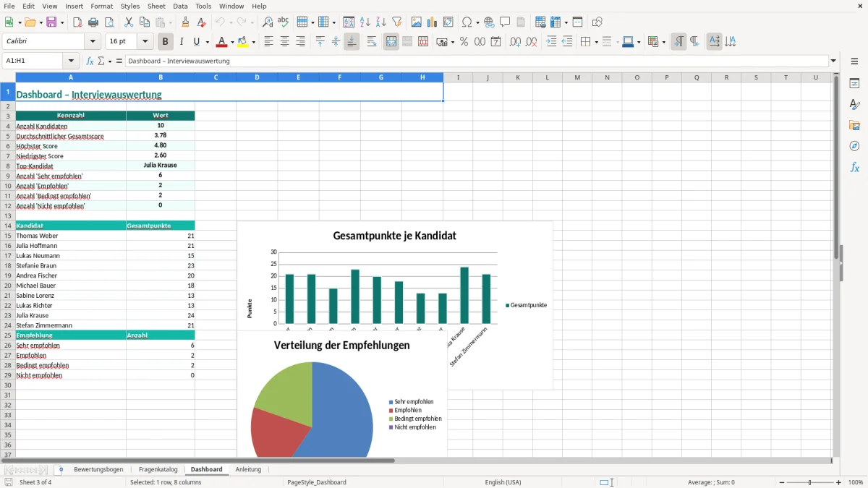Click Format as Percent icon
Viewport: 868px width, 488px height.
click(464, 42)
